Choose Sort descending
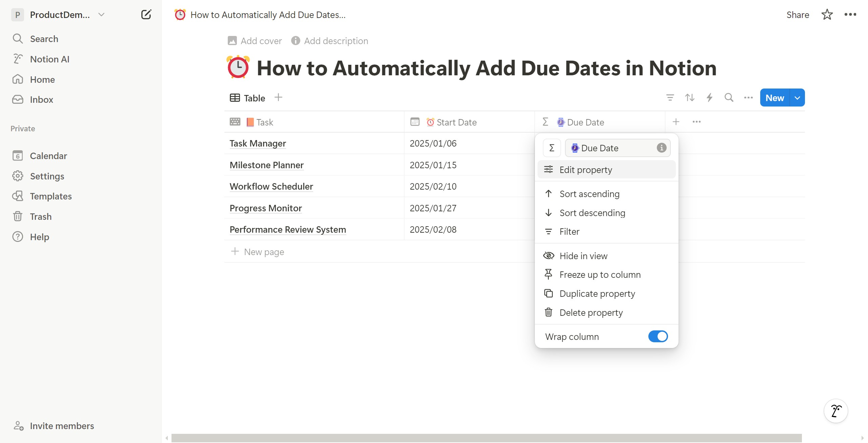The width and height of the screenshot is (868, 443). coord(606,213)
